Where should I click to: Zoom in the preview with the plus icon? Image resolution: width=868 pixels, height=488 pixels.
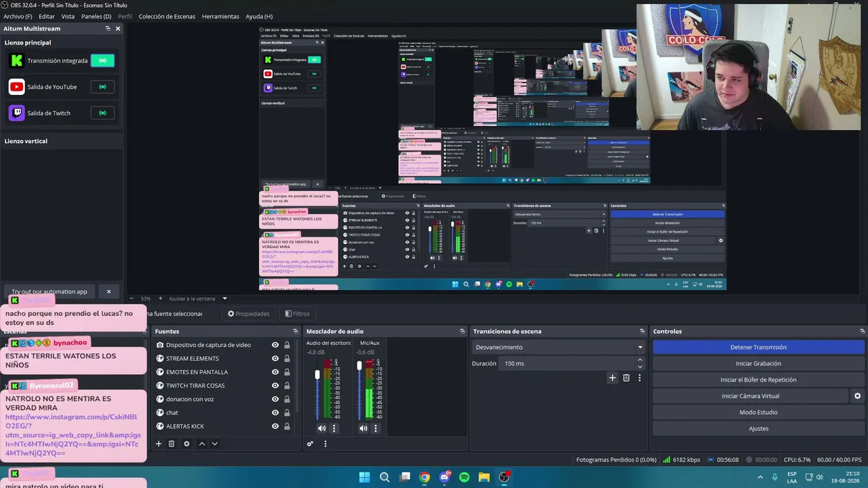[x=160, y=298]
